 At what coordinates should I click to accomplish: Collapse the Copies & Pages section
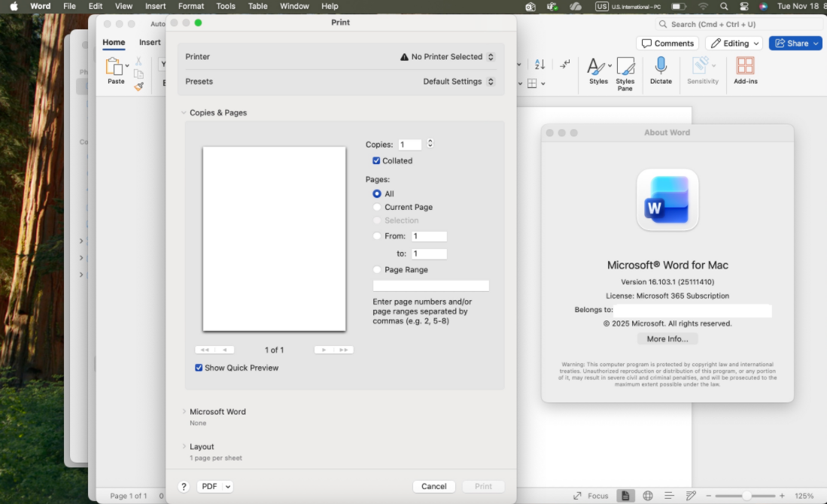click(184, 112)
